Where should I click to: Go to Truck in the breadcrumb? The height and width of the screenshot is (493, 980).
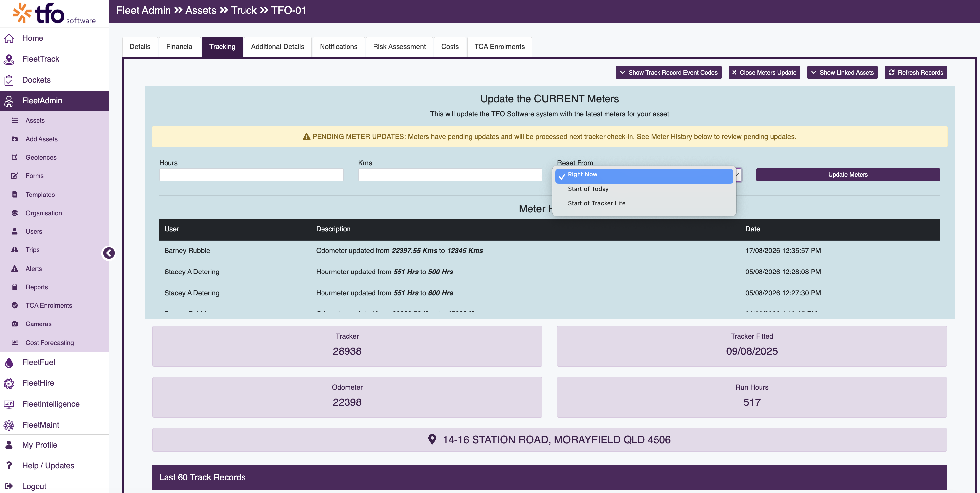(x=244, y=10)
